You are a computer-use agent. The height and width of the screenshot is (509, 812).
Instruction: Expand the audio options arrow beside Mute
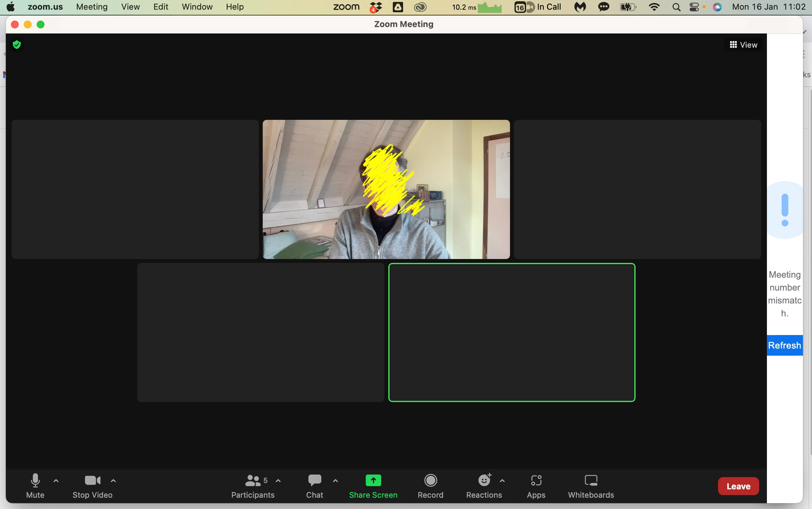click(56, 481)
